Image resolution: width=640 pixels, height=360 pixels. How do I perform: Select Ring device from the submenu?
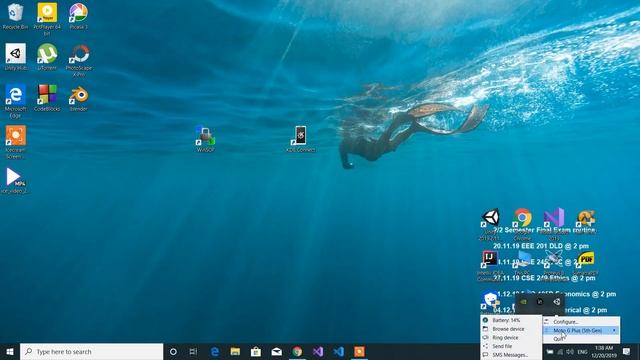click(x=511, y=338)
